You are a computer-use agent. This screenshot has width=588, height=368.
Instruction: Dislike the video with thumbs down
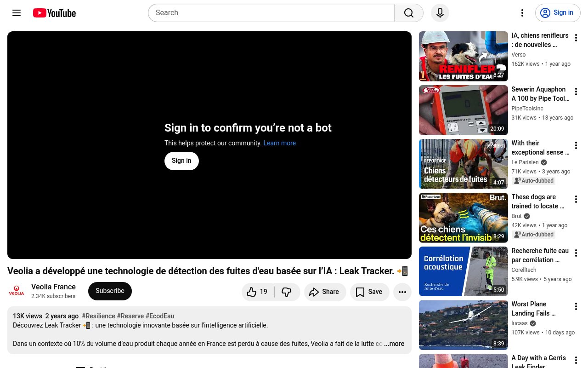(287, 292)
